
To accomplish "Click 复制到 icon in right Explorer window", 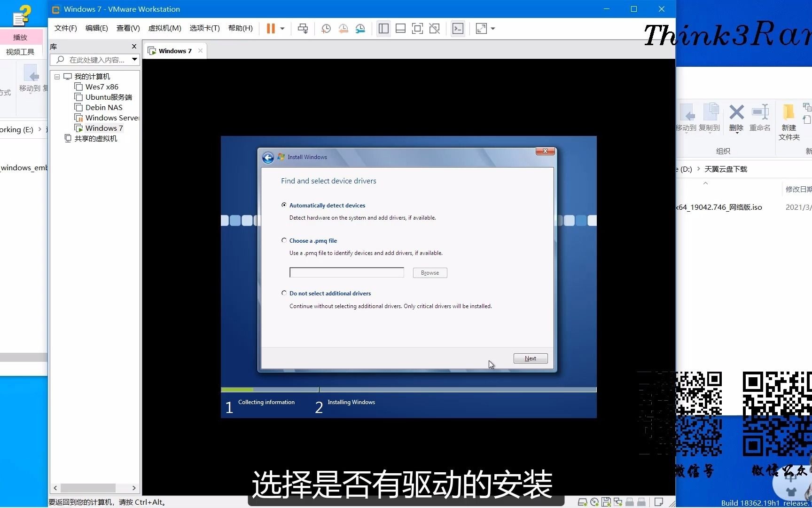I will [710, 118].
